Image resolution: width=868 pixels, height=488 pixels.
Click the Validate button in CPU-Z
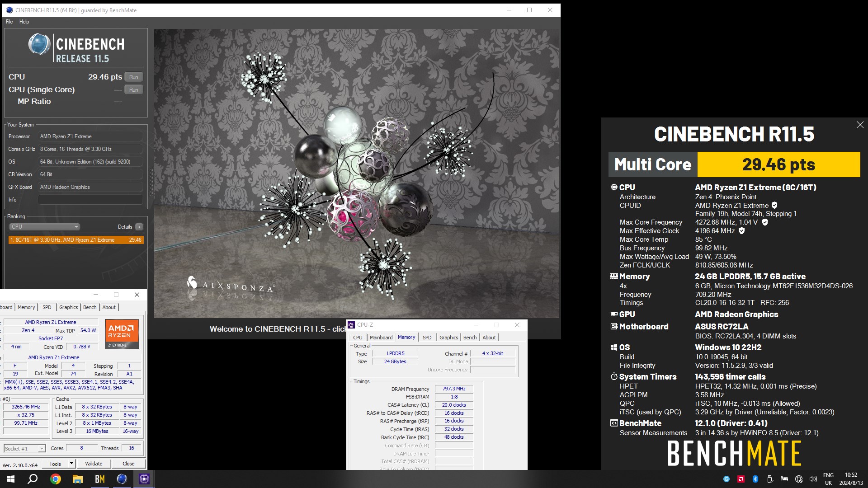[x=94, y=464]
